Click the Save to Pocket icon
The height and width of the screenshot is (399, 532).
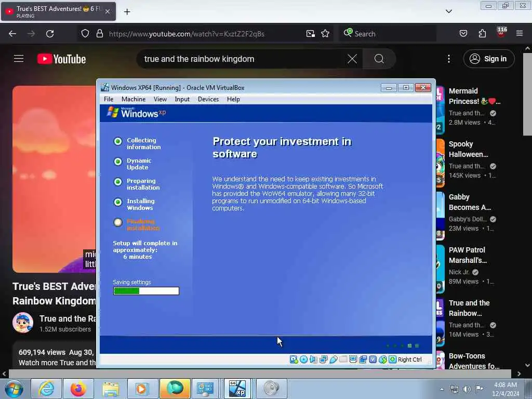(463, 34)
